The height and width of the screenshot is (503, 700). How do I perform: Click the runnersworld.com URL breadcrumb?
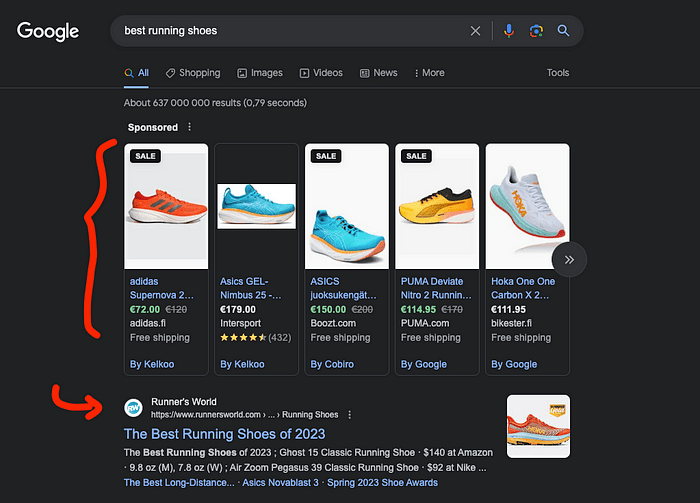(x=245, y=415)
